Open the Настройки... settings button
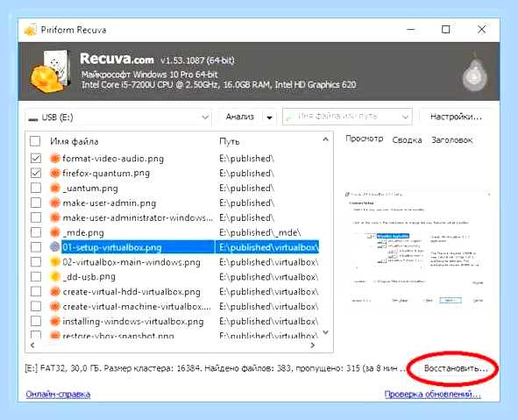Image resolution: width=518 pixels, height=420 pixels. (456, 117)
